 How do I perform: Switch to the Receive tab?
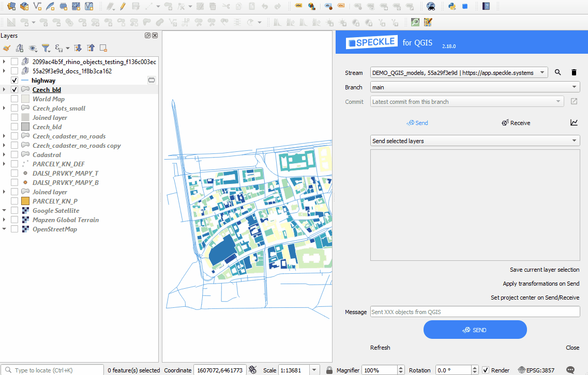click(516, 123)
